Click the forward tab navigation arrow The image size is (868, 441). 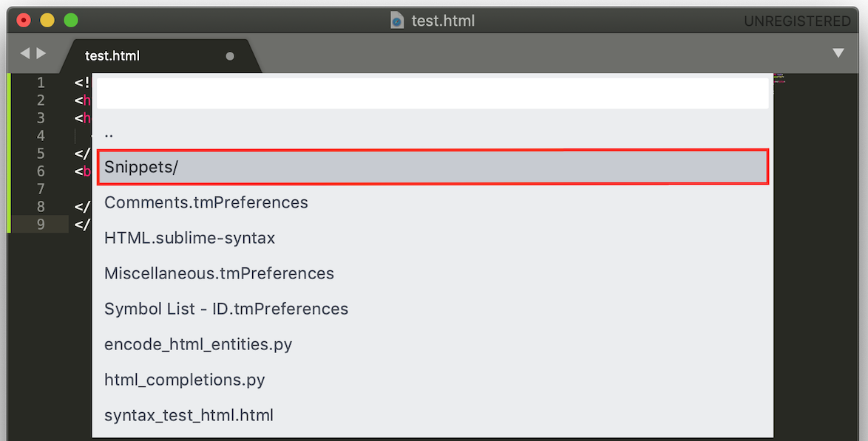41,53
